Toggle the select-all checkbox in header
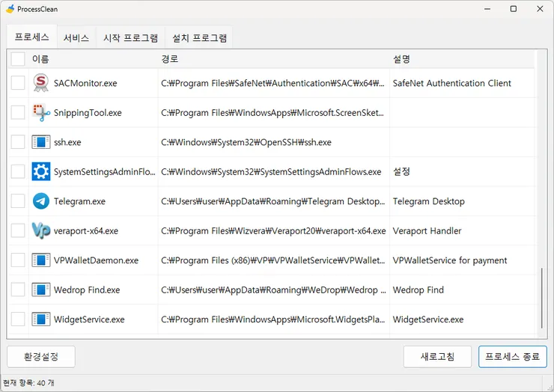Screen dimensions: 554x392 point(18,59)
